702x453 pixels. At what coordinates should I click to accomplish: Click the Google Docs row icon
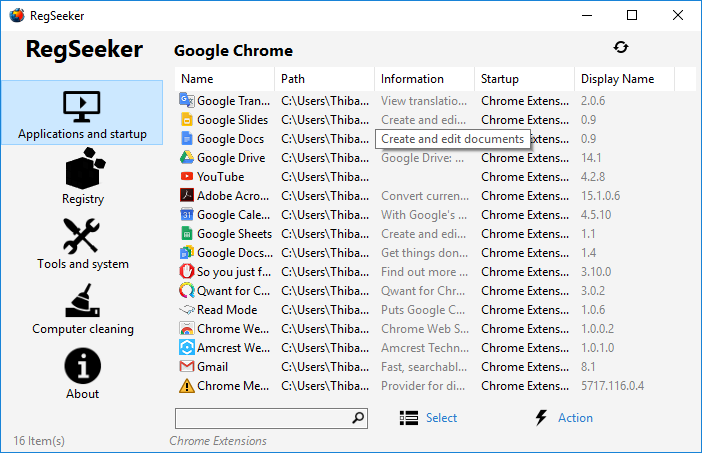pyautogui.click(x=187, y=139)
